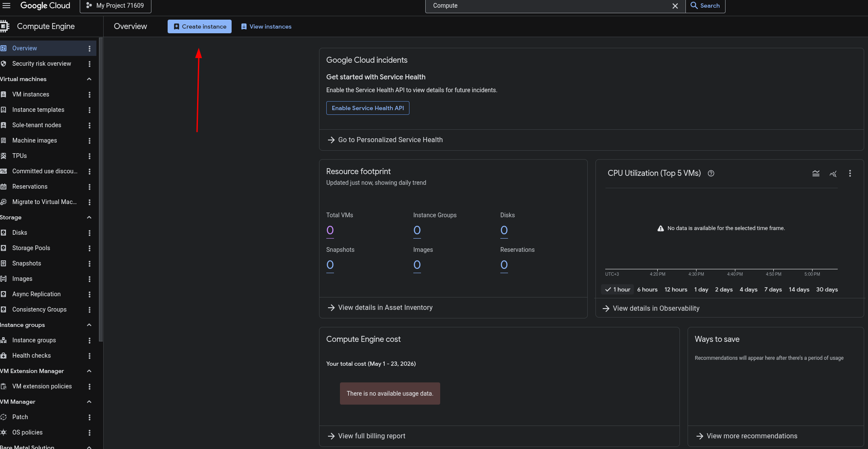Select the 4 days time range
The height and width of the screenshot is (449, 868).
pos(749,289)
